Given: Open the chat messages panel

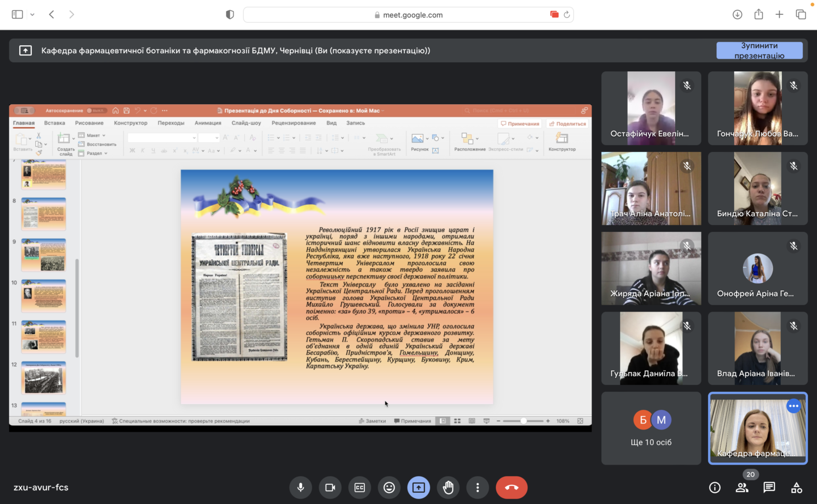Looking at the screenshot, I should click(x=769, y=488).
